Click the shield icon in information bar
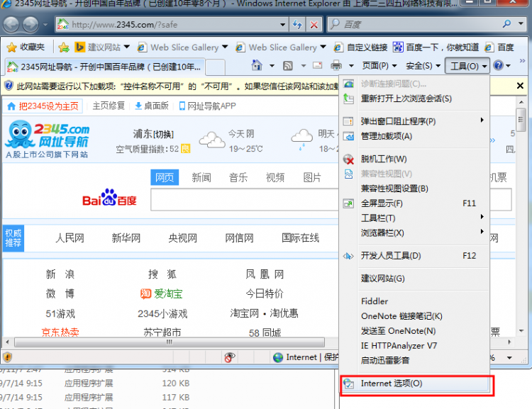532x409 pixels. click(9, 86)
